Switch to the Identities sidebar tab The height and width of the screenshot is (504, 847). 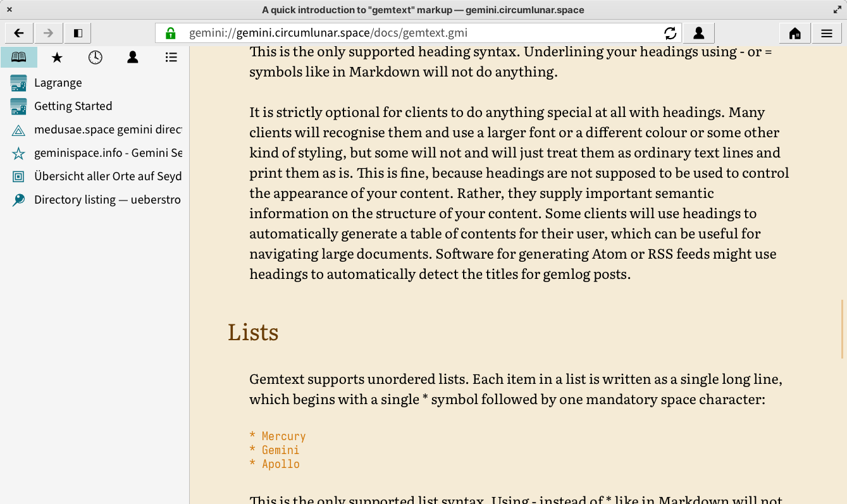[x=133, y=57]
